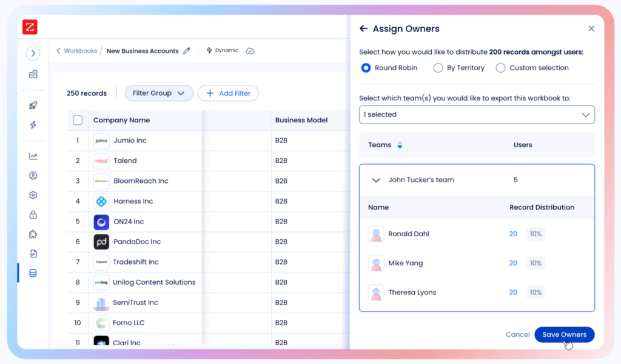Collapse John Tucker's team row
The image size is (621, 364).
(376, 180)
